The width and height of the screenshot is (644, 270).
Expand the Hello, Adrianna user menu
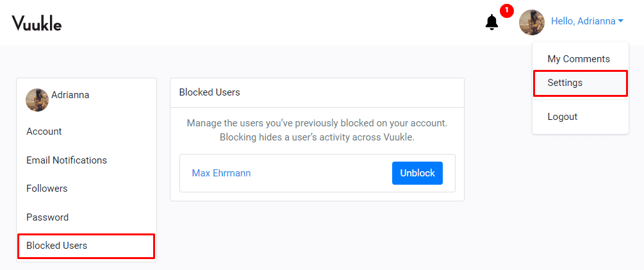pyautogui.click(x=583, y=21)
